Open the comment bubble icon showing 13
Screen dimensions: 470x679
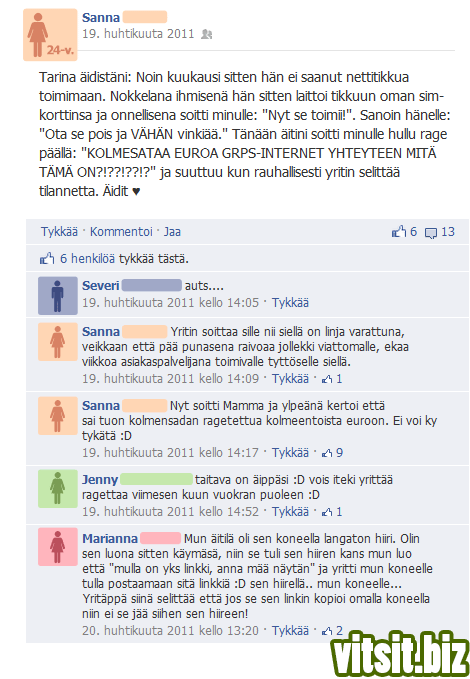431,233
